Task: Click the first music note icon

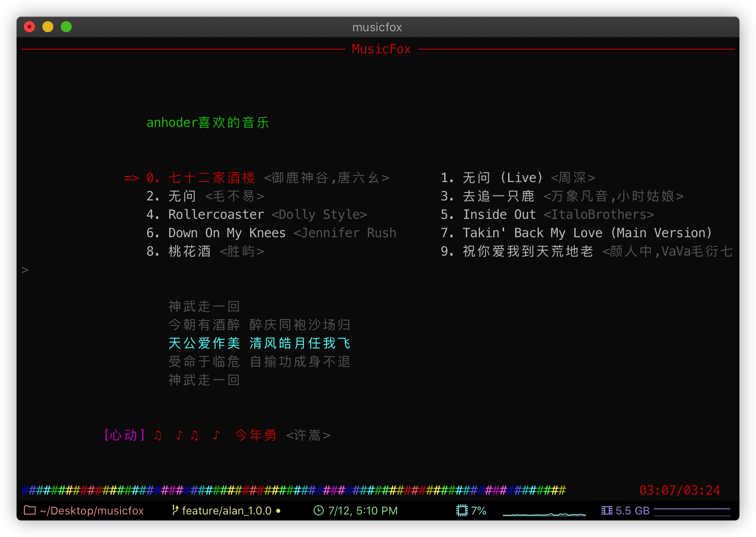Action: click(158, 435)
